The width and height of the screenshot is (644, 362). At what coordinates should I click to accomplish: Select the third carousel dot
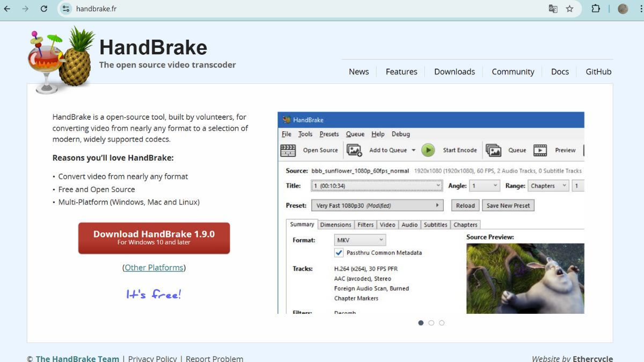[x=442, y=323]
